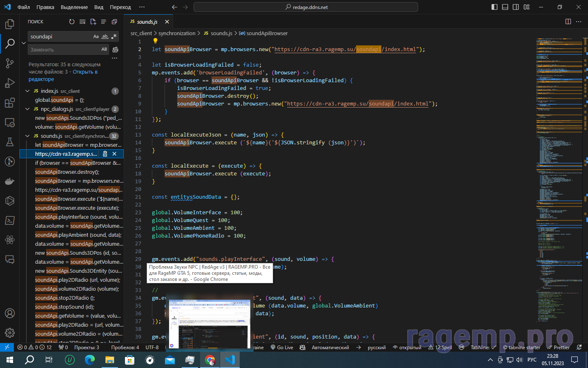The height and width of the screenshot is (368, 588).
Task: Open src_client breadcrumb dropdown
Action: (141, 33)
